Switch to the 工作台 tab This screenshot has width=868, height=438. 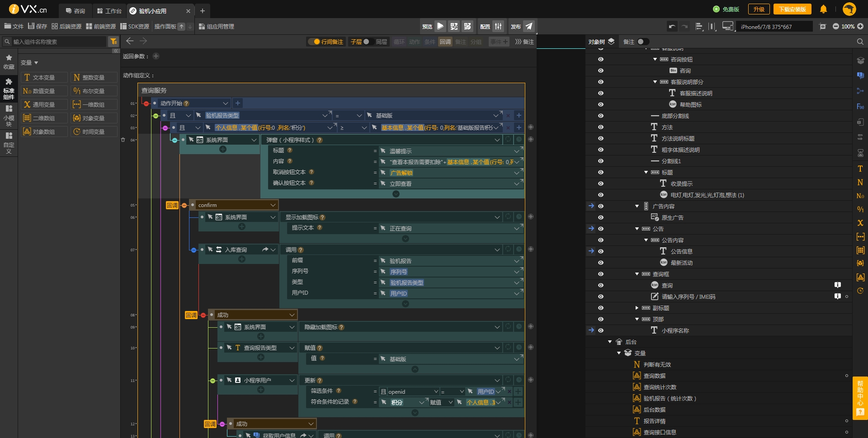[x=109, y=10]
